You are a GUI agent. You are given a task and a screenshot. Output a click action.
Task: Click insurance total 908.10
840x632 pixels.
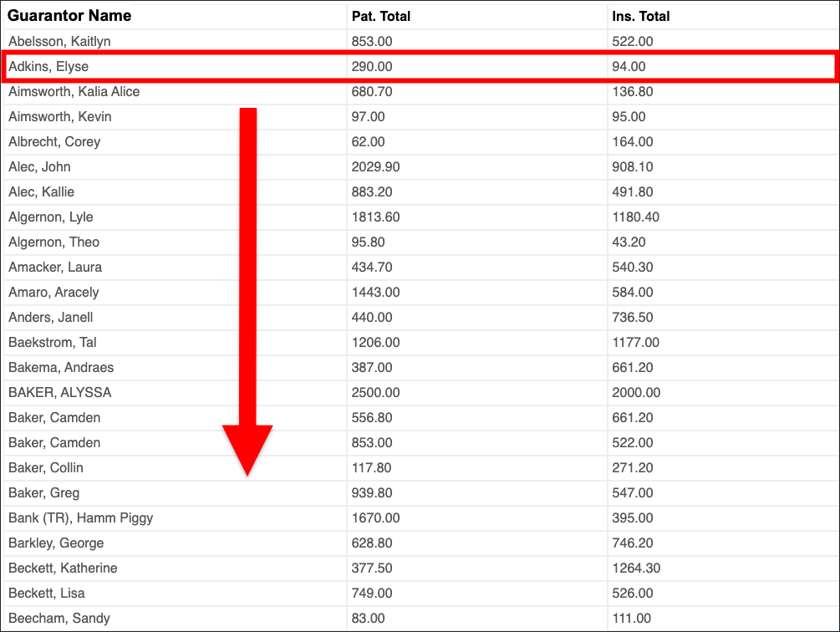coord(633,167)
